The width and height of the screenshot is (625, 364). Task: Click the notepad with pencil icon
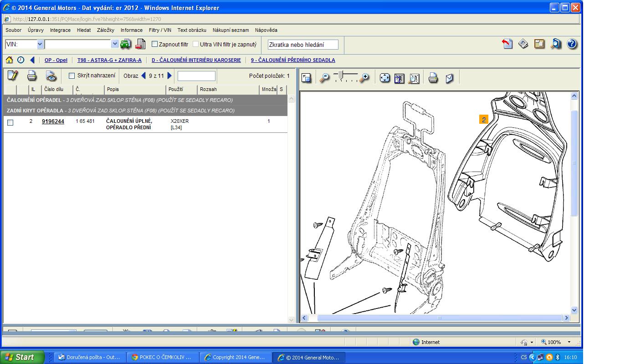tap(13, 76)
